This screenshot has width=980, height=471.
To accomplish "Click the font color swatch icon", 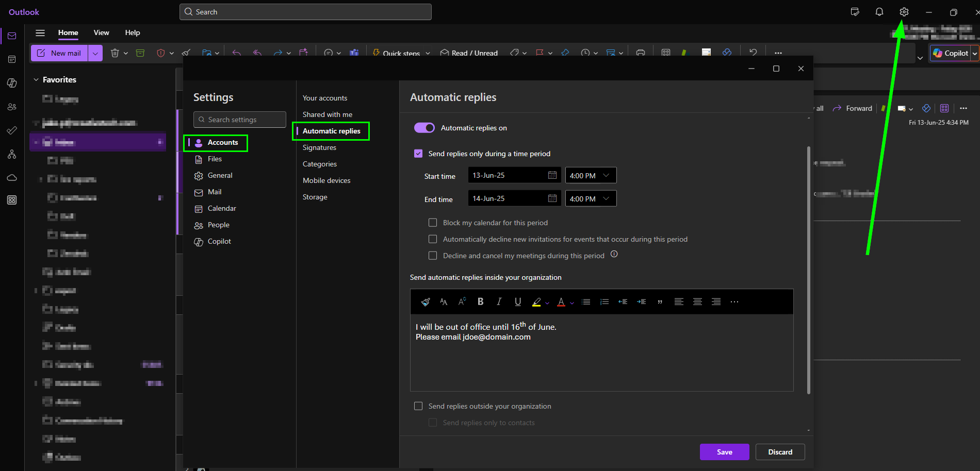I will [x=561, y=302].
